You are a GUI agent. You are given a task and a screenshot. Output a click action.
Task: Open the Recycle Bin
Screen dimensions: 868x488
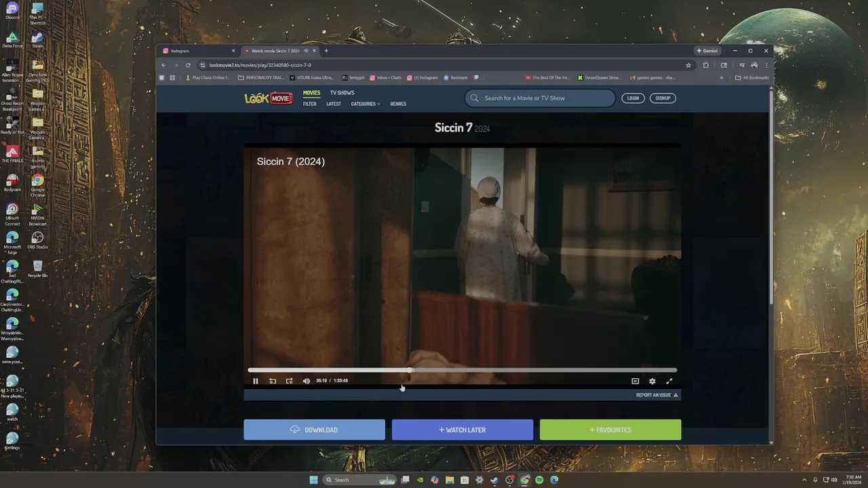(37, 269)
